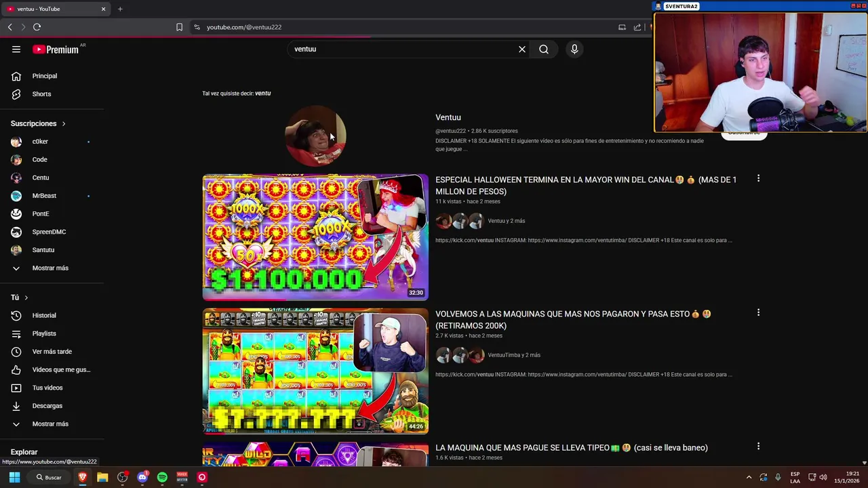Image resolution: width=868 pixels, height=488 pixels.
Task: Open options menu for ESPECIAL HALLOWEEN video
Action: point(758,178)
